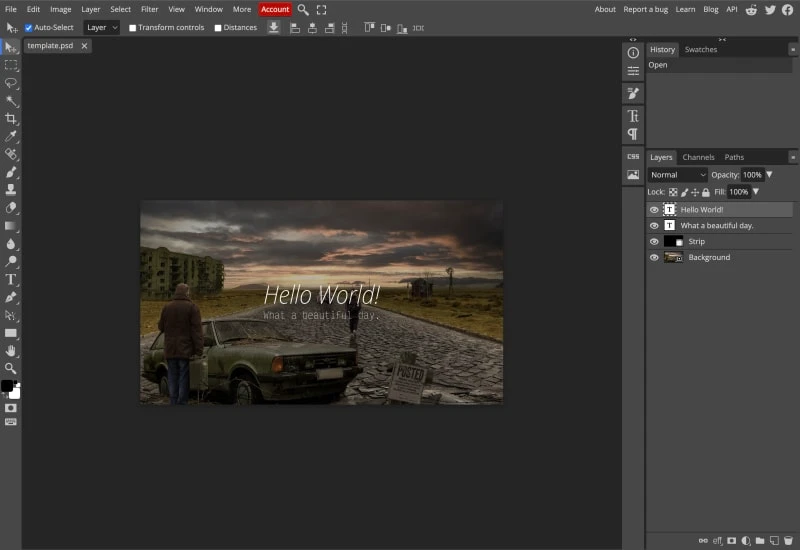Viewport: 800px width, 550px height.
Task: Close the template.psd document tab
Action: (x=84, y=46)
